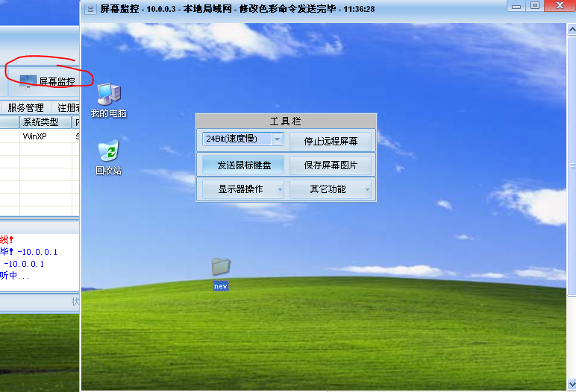576x392 pixels.
Task: Select the 'new' folder icon
Action: (x=221, y=274)
